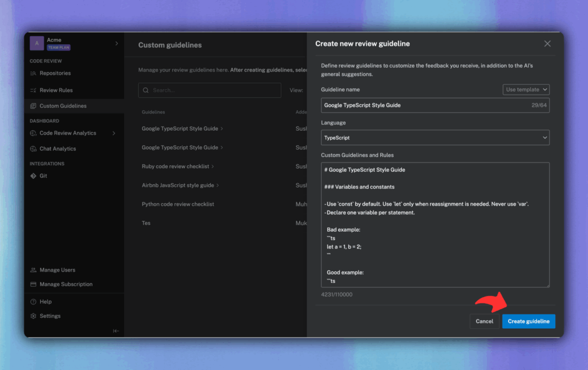The image size is (588, 370).
Task: Open the Airbnb JavaScript style guide row
Action: click(178, 185)
